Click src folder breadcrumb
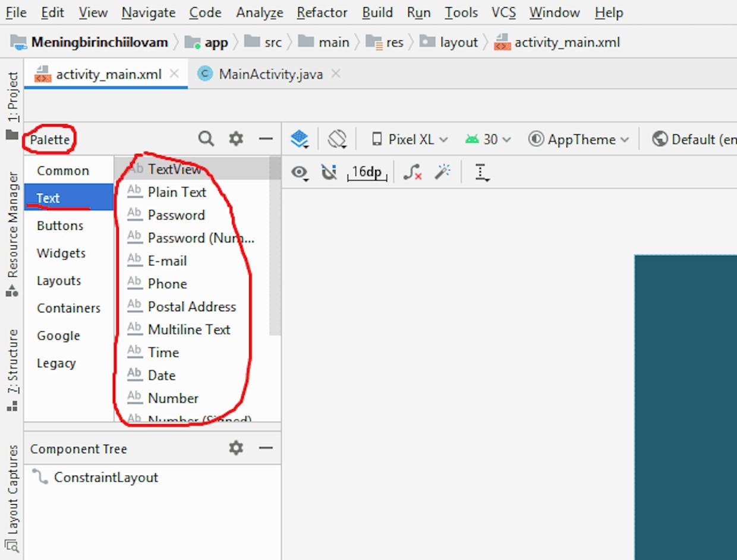737x560 pixels. tap(263, 43)
